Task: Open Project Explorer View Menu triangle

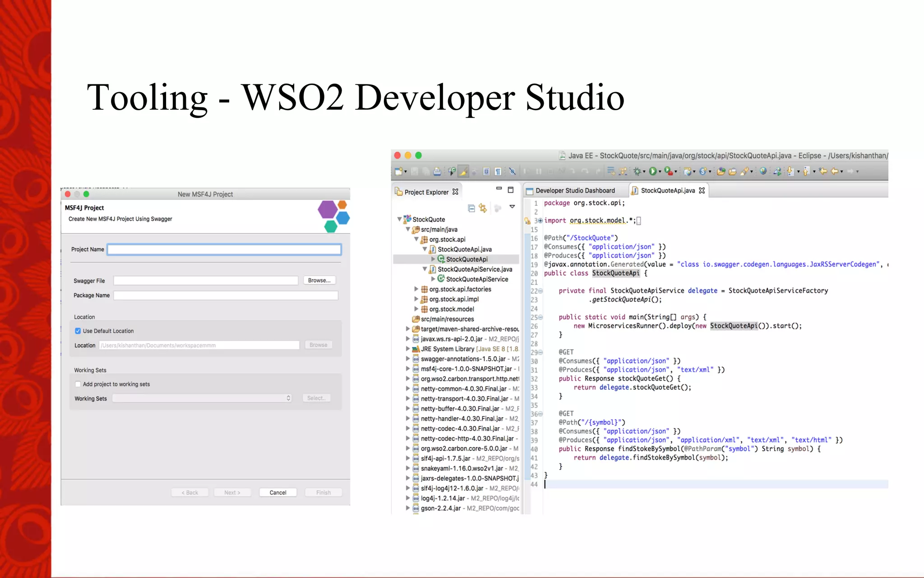Action: 512,207
